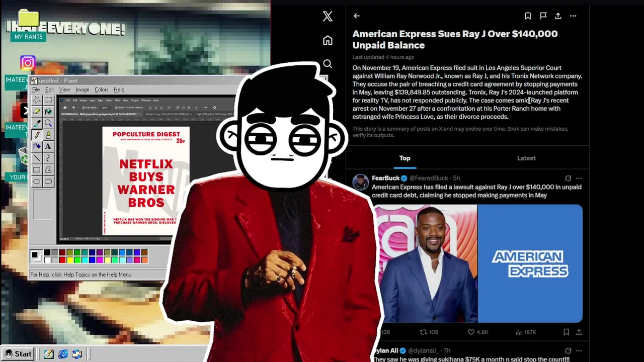Open the American Express logo image

coord(530,263)
